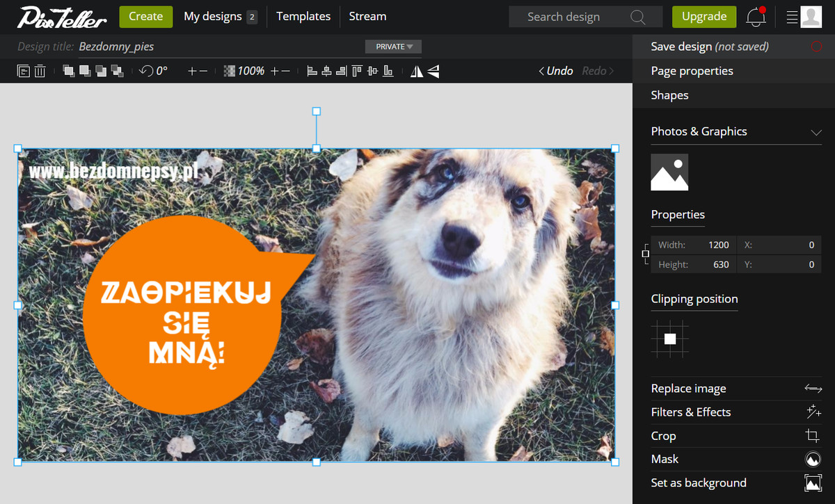Click the checkered opacity icon
The width and height of the screenshot is (835, 504).
(229, 71)
